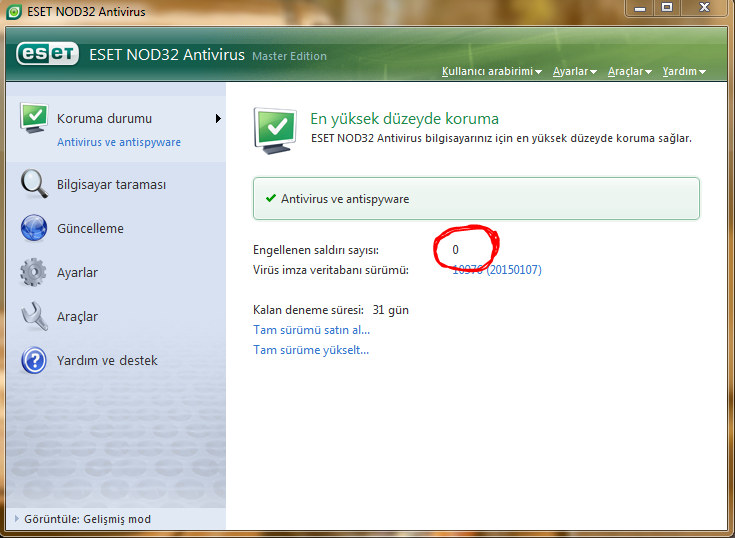The height and width of the screenshot is (538, 735).
Task: Open the Araçlar menu in the header
Action: point(630,71)
